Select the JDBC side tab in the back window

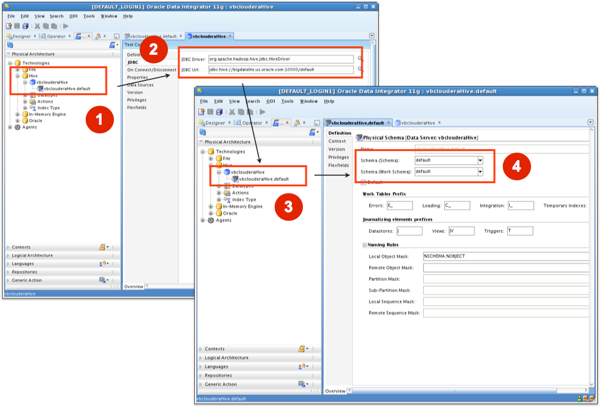click(133, 62)
